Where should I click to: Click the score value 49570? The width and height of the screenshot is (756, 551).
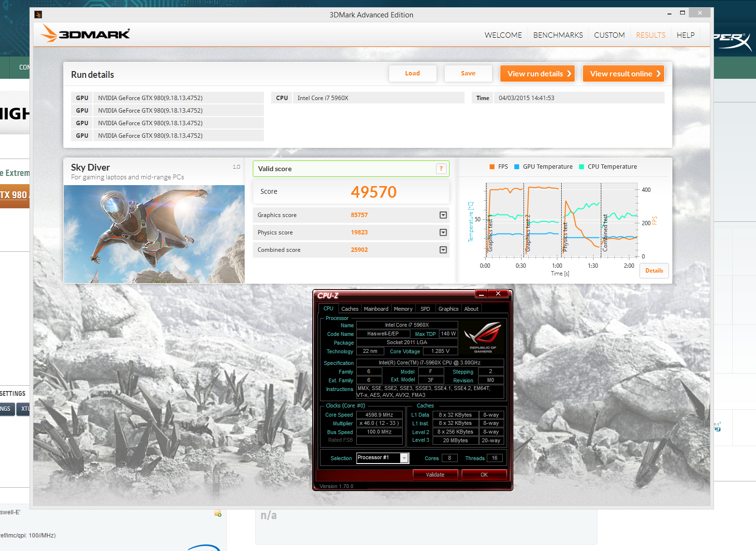pos(374,192)
